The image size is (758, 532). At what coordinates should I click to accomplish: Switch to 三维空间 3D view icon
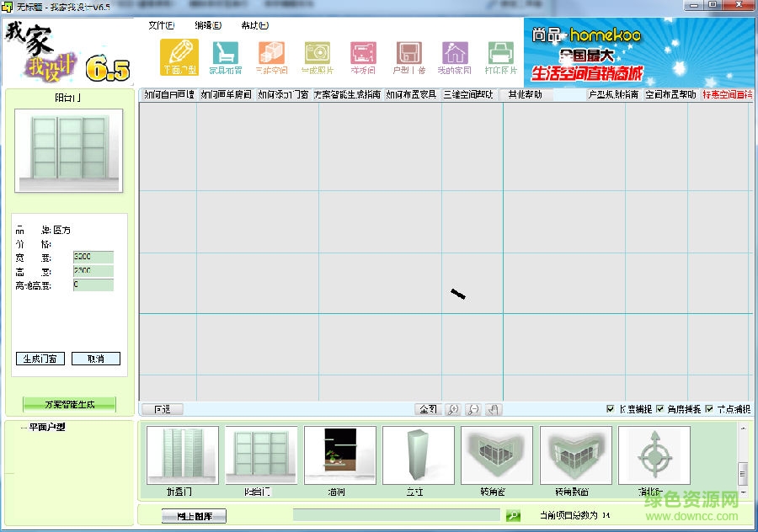[271, 56]
